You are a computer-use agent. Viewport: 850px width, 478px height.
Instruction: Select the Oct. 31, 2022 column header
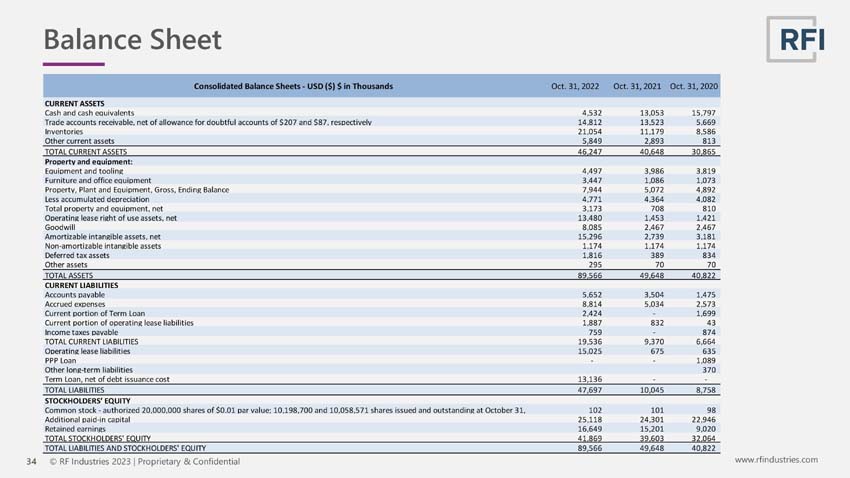coord(575,86)
